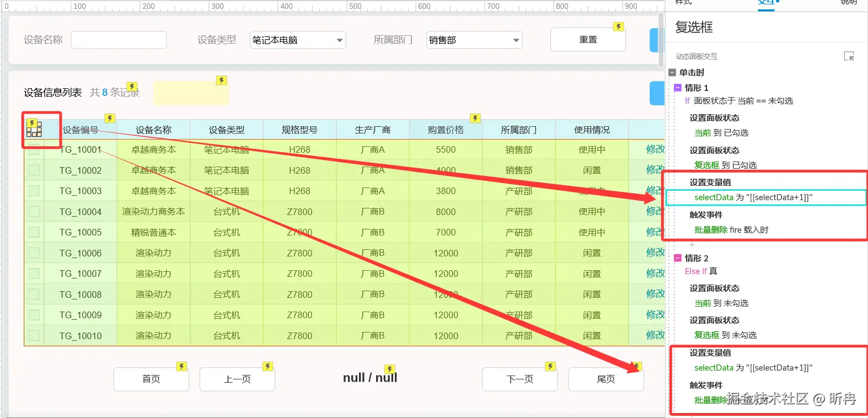Click the lightning badge above null / null
This screenshot has width=868, height=418.
[390, 369]
